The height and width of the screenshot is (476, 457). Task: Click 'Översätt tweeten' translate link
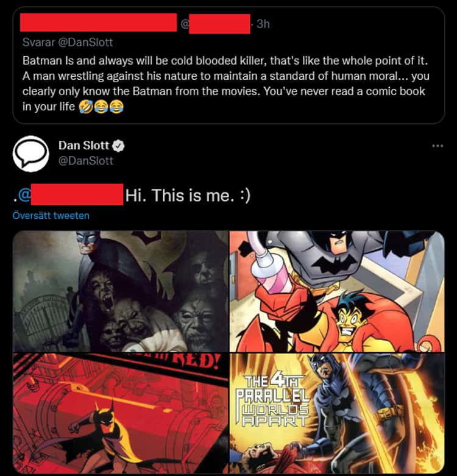51,216
